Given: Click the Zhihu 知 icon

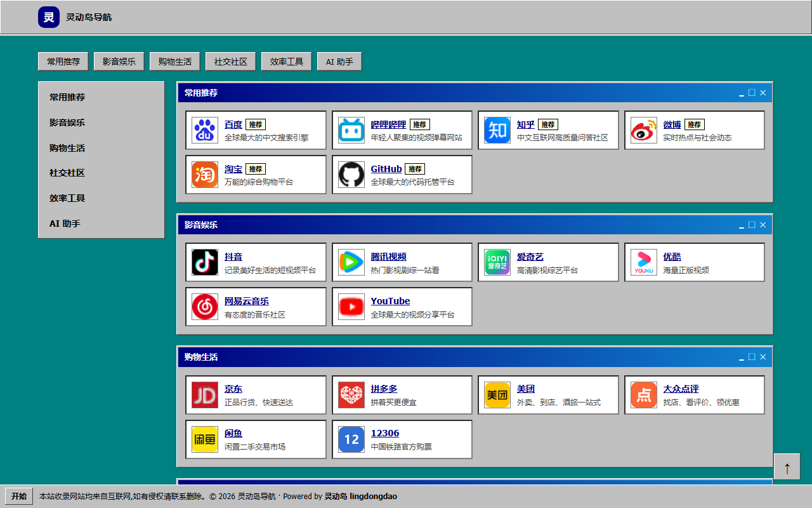Looking at the screenshot, I should 497,130.
